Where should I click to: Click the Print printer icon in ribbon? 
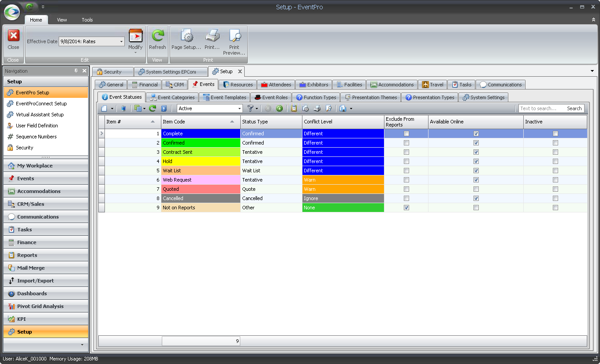tap(212, 36)
